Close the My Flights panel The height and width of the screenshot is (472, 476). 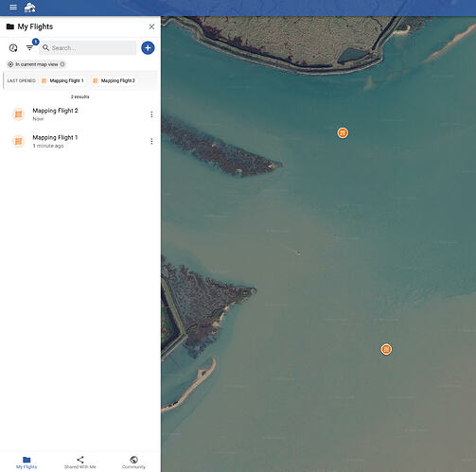[151, 26]
